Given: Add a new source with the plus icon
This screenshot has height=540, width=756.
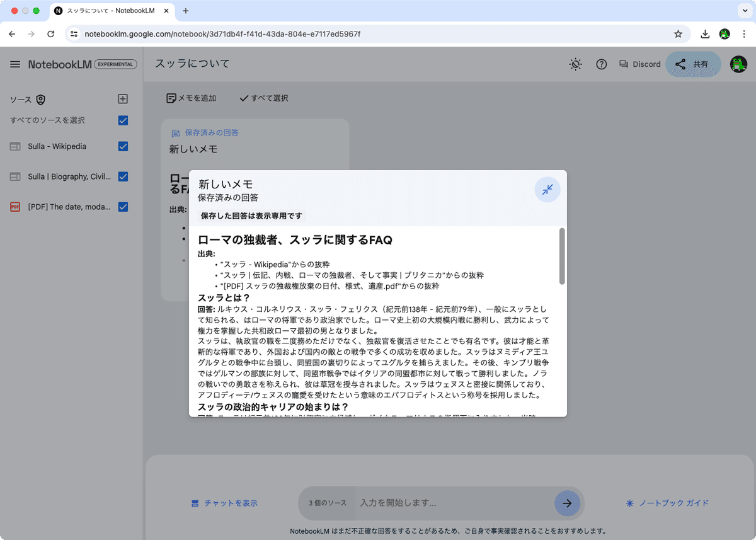Looking at the screenshot, I should pos(123,99).
